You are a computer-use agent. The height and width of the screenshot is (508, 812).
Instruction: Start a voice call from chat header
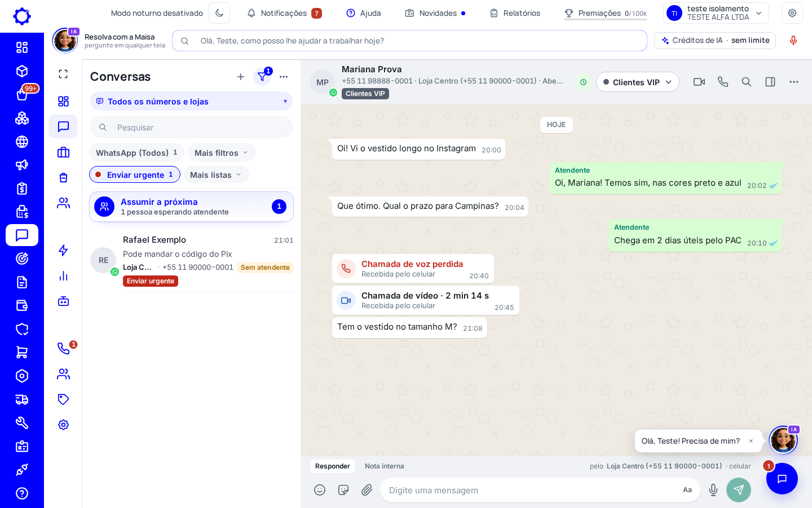(x=723, y=82)
